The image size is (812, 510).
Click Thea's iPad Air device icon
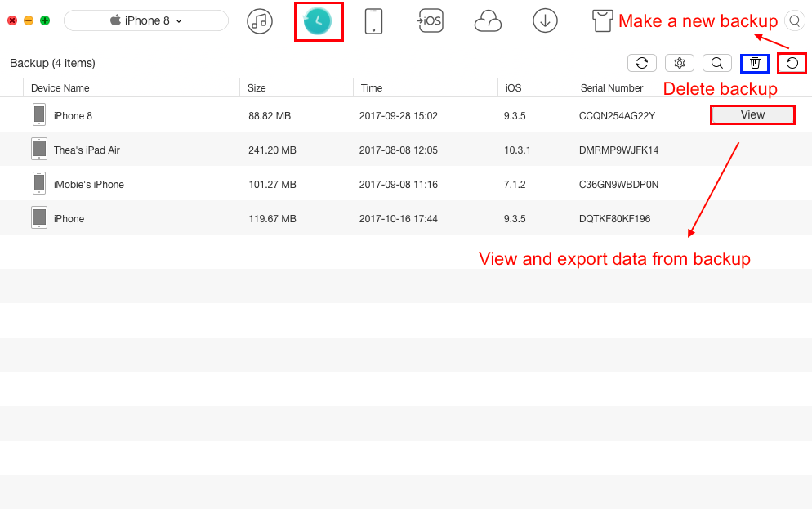coord(39,150)
